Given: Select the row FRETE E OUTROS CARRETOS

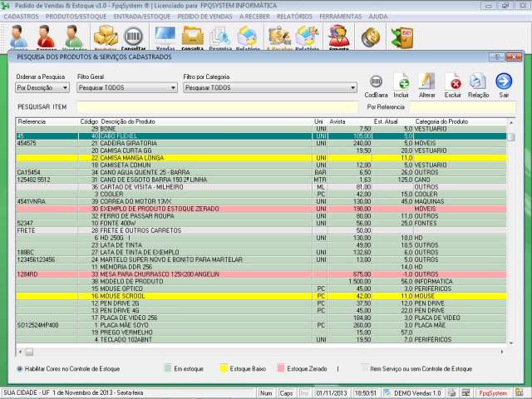Looking at the screenshot, I should coord(261,230).
